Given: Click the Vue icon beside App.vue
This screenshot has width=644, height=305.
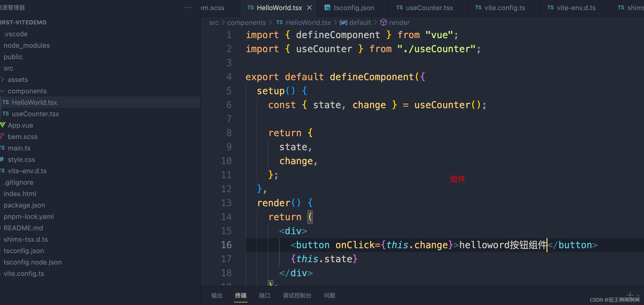Looking at the screenshot, I should (x=3, y=125).
